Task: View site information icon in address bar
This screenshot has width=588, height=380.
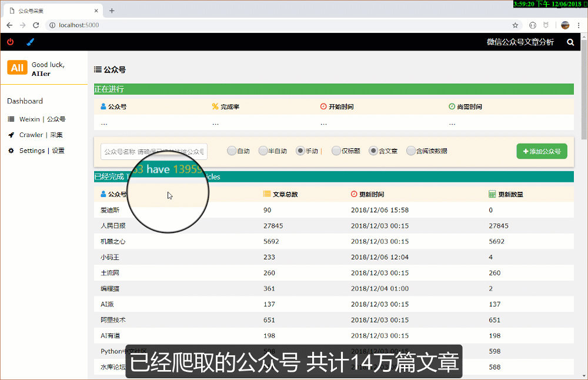Action: [52, 25]
